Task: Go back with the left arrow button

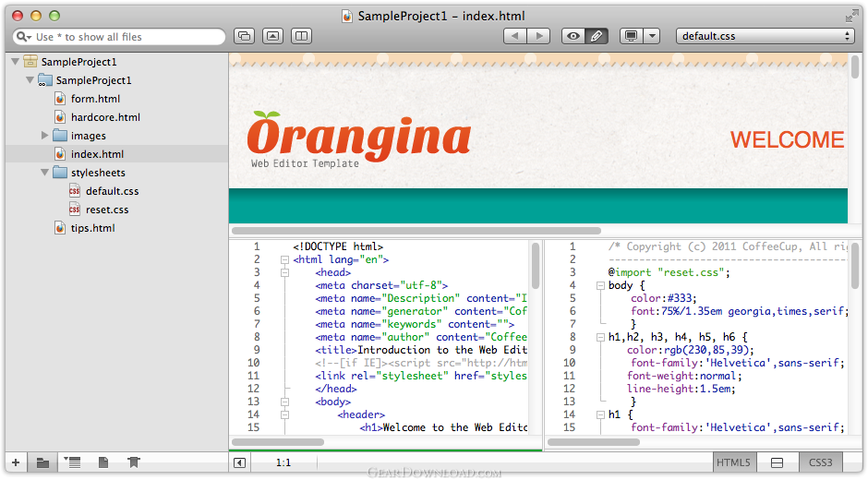Action: [x=515, y=36]
